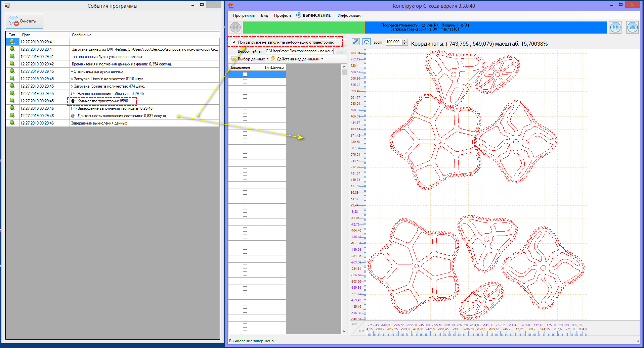Open the Программа menu
The width and height of the screenshot is (644, 348).
tap(244, 15)
